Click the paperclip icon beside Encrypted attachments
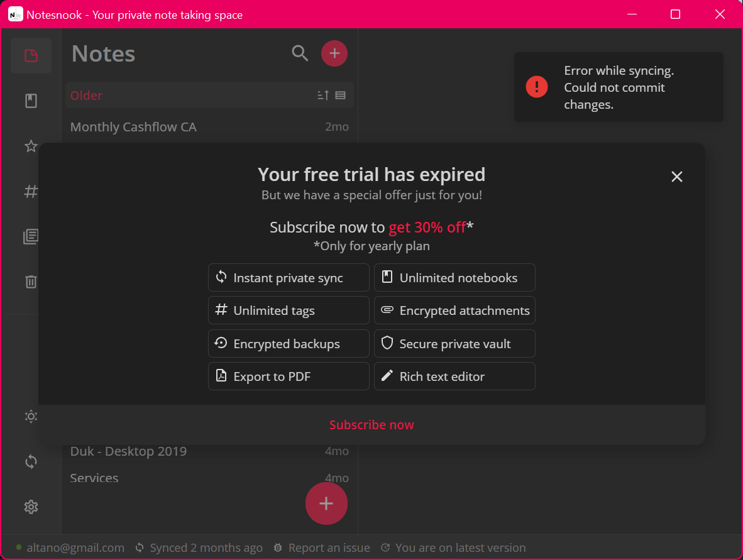 tap(387, 309)
